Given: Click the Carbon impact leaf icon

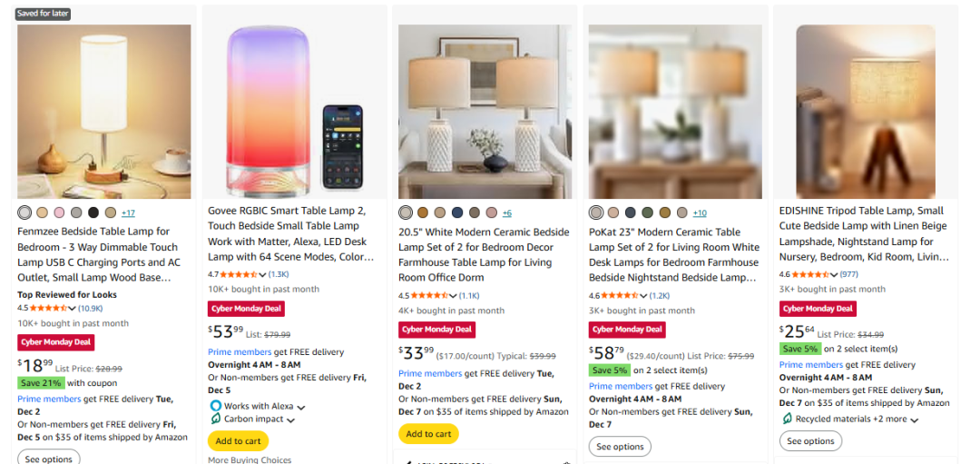Looking at the screenshot, I should pyautogui.click(x=215, y=420).
